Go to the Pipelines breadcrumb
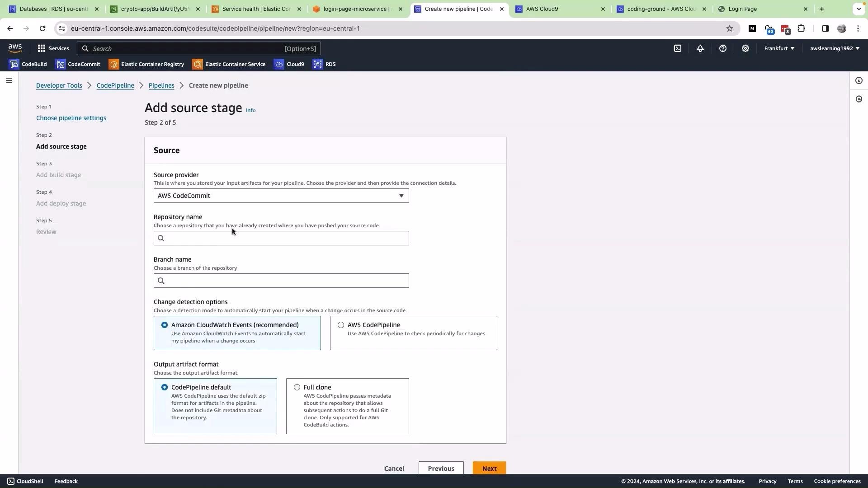 161,85
